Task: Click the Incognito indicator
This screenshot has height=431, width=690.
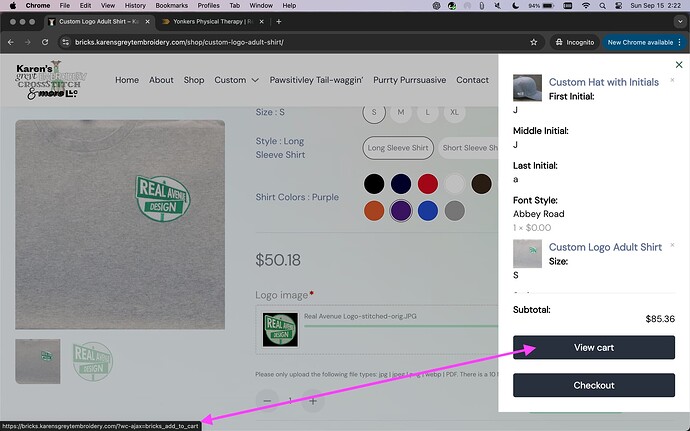Action: [x=575, y=42]
